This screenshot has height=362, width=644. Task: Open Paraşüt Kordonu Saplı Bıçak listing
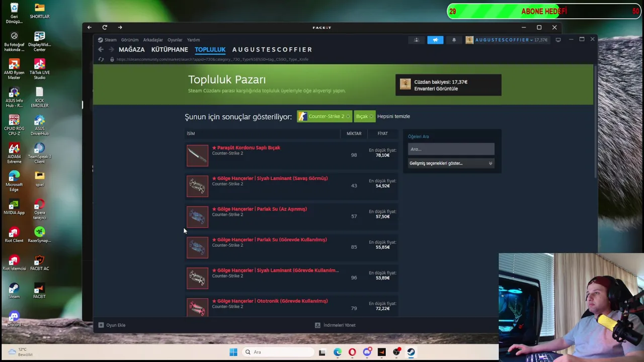246,148
